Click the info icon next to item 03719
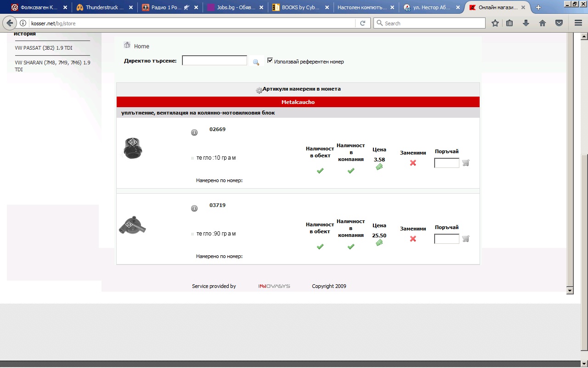The height and width of the screenshot is (368, 588). click(x=194, y=208)
